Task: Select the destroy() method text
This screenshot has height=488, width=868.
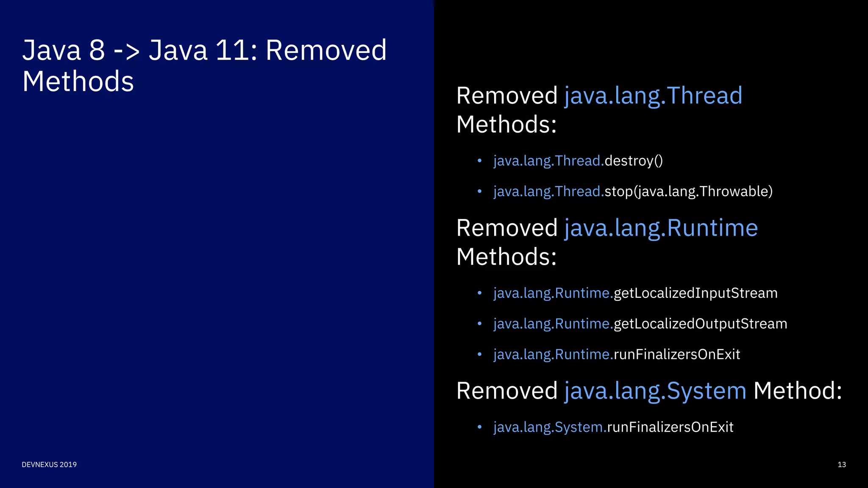Action: [x=634, y=161]
